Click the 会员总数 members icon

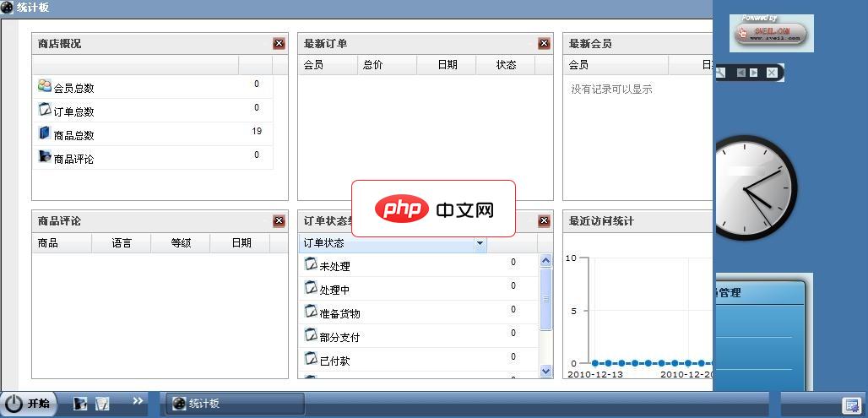point(45,85)
